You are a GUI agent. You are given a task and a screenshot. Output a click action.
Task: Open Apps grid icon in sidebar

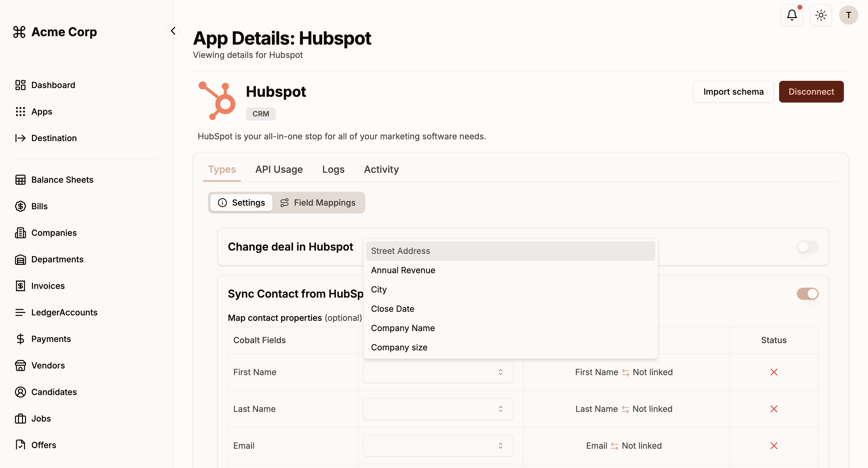click(20, 112)
